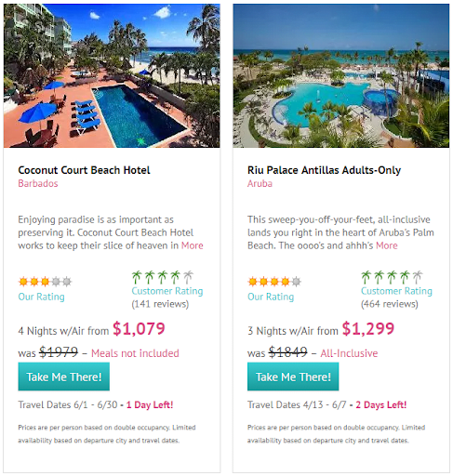
Task: Click the $1,079 price offer
Action: click(x=139, y=328)
